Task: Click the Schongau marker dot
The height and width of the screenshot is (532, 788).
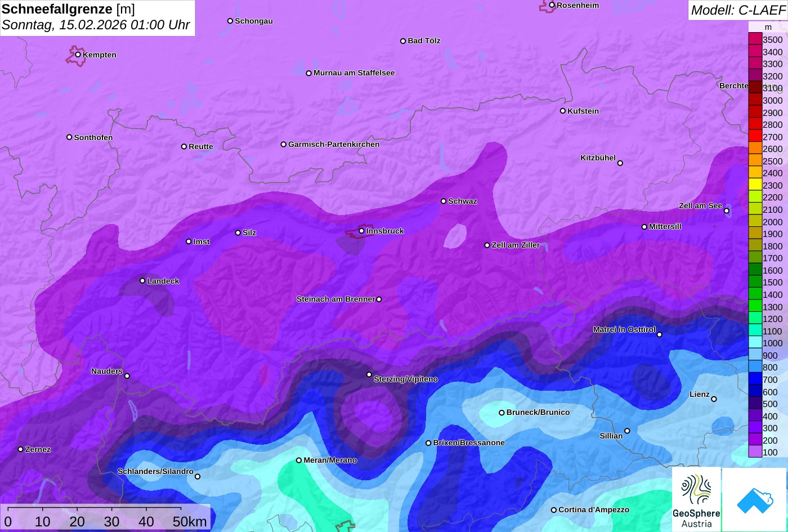Action: pos(230,21)
